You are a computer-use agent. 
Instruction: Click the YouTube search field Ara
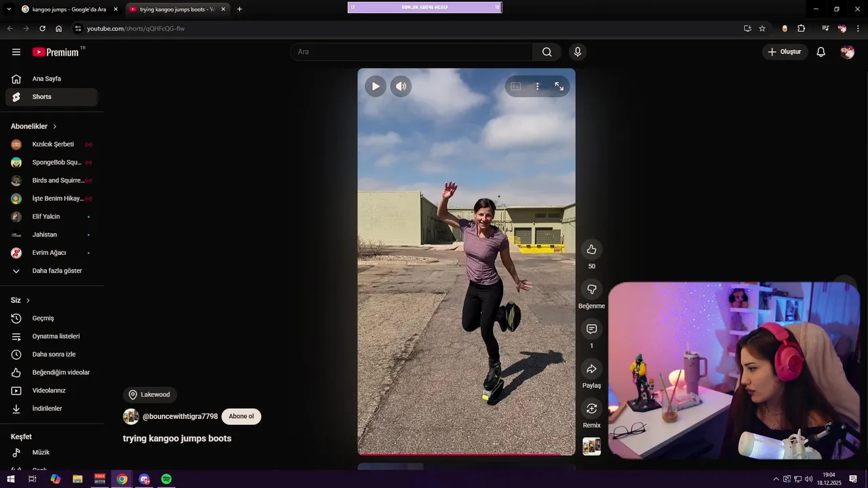click(412, 52)
